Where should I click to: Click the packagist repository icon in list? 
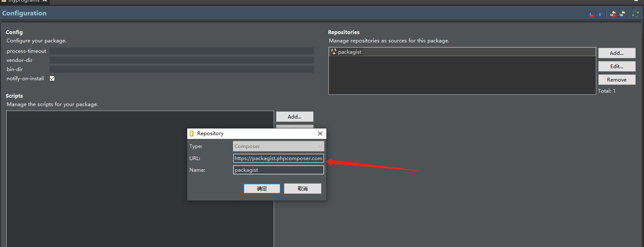[x=334, y=52]
